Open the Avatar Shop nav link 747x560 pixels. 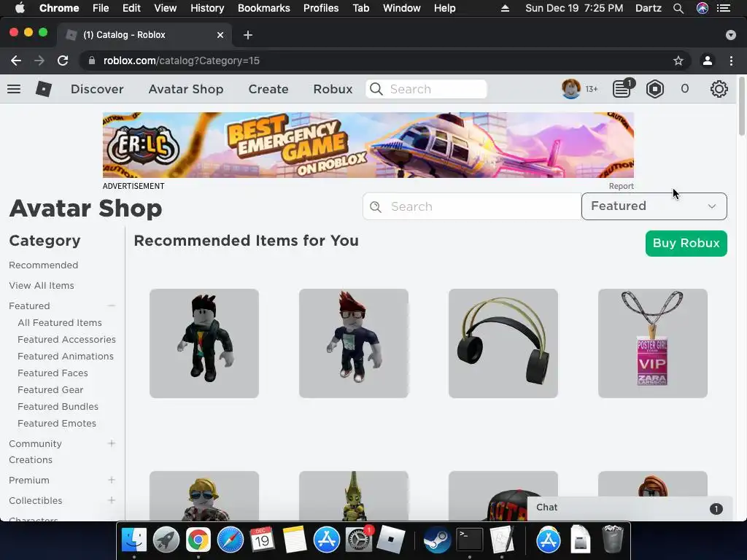click(x=186, y=89)
